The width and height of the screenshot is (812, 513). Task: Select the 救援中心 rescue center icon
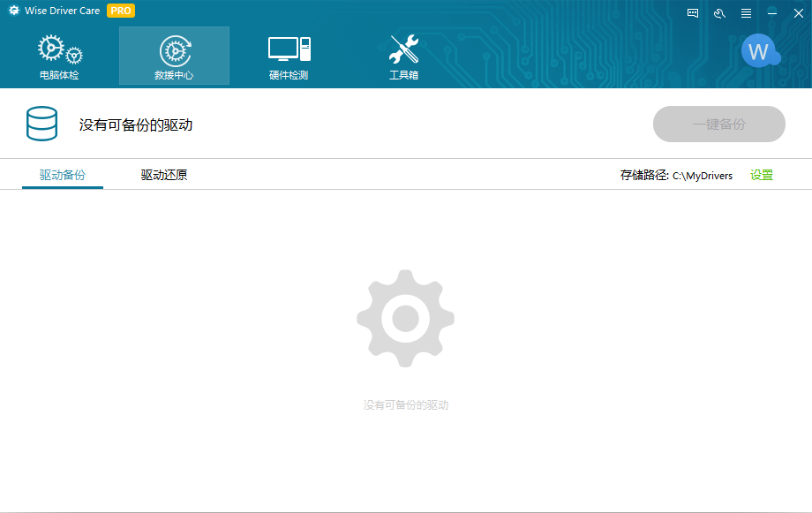tap(174, 57)
